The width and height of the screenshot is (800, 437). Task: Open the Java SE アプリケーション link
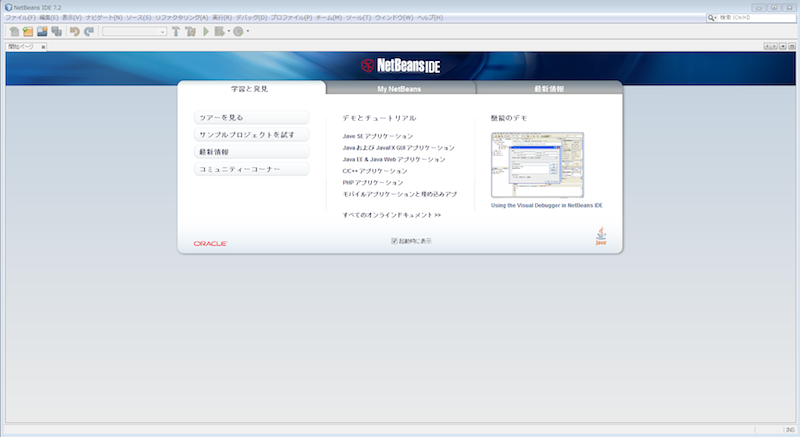pos(378,136)
